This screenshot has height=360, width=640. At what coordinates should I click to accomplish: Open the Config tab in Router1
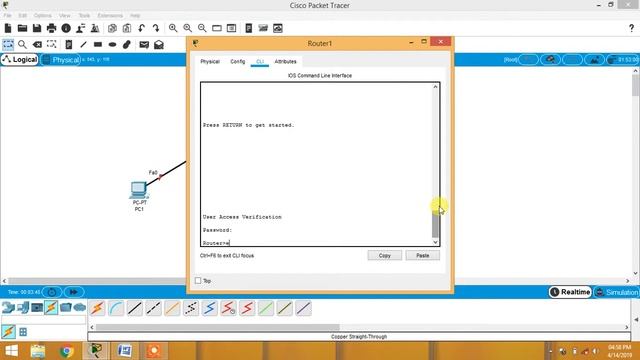tap(238, 62)
